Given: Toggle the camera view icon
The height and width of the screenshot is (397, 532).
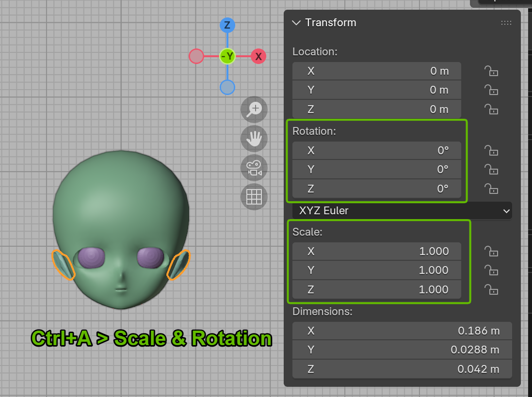Looking at the screenshot, I should click(x=254, y=168).
